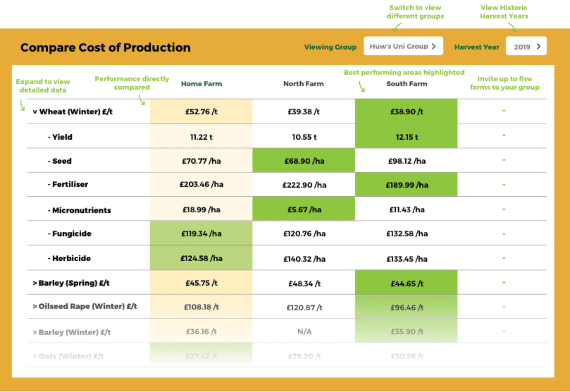The width and height of the screenshot is (570, 392).
Task: Click North Farm oilseed rape £120.87 /t
Action: (304, 307)
